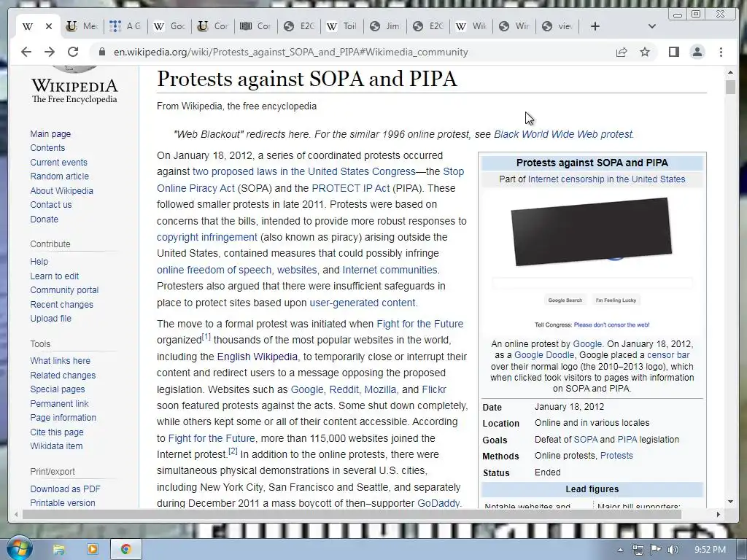Screen dimensions: 747x560
Task: View site info via the padlock icon
Action: [101, 52]
